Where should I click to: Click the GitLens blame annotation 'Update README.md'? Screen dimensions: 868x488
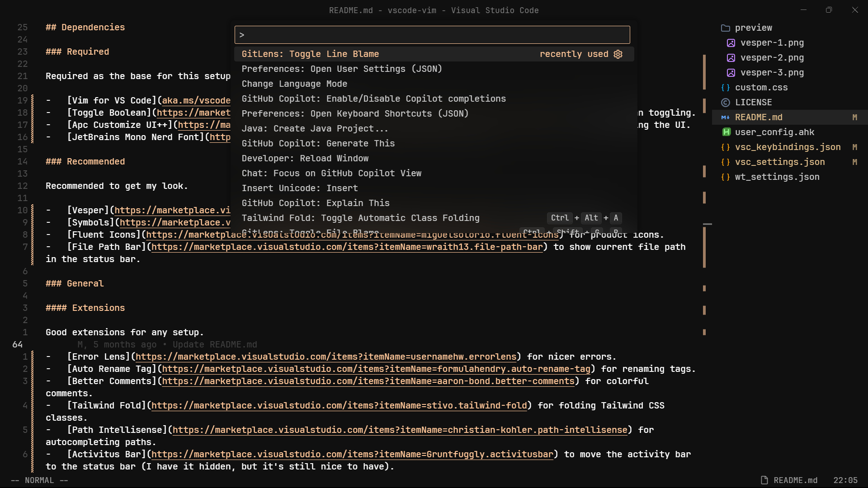click(215, 345)
